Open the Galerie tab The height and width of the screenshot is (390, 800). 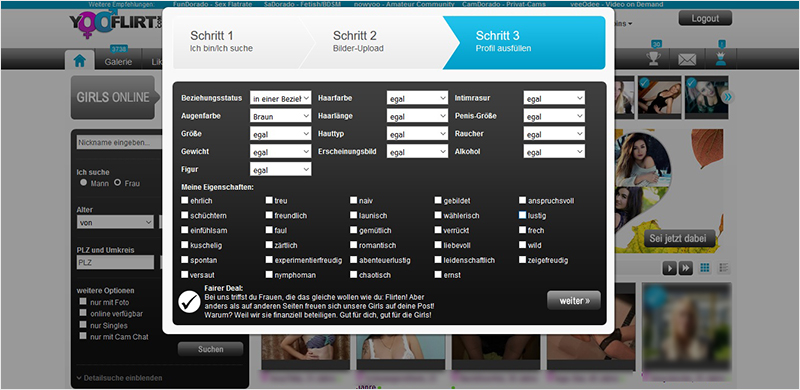pos(118,62)
